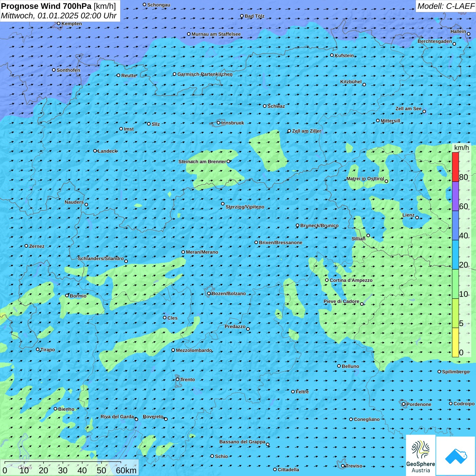Screen dimensions: 476x476
Task: Click the 'Riva del Garda' label
Action: click(117, 417)
